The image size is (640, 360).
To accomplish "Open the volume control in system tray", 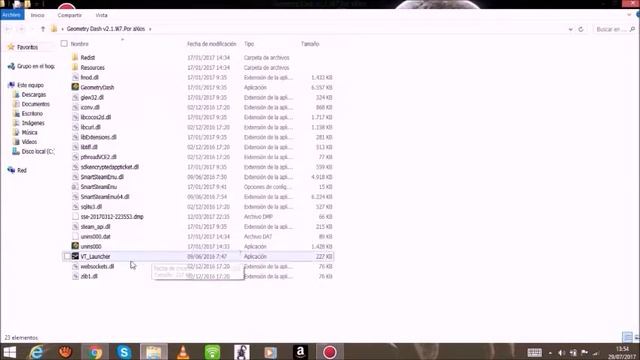I will click(562, 353).
